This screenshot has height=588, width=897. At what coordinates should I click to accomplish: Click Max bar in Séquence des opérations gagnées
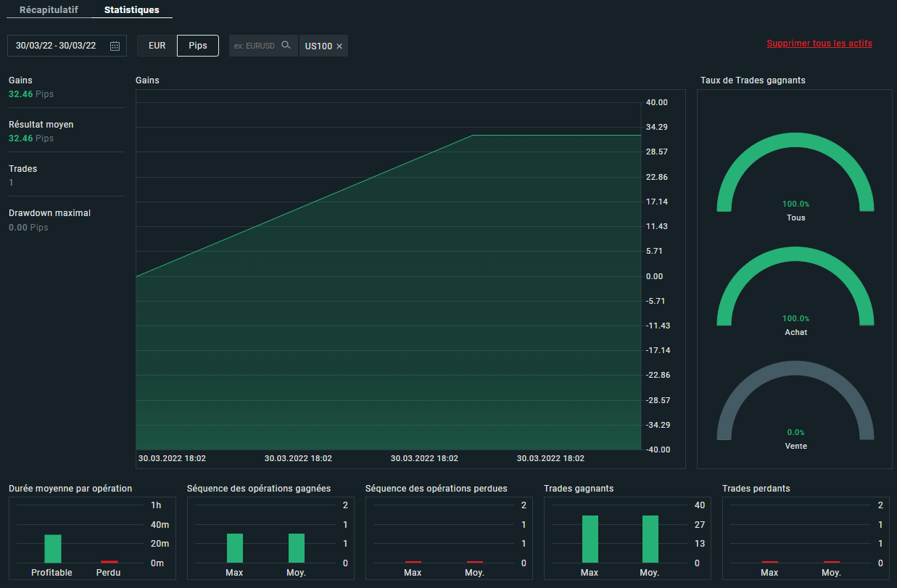[x=235, y=547]
